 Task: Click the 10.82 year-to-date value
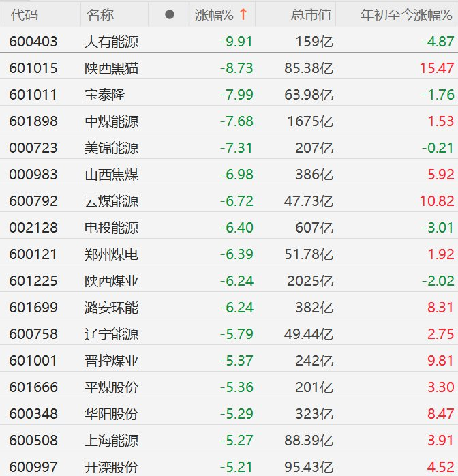point(437,201)
